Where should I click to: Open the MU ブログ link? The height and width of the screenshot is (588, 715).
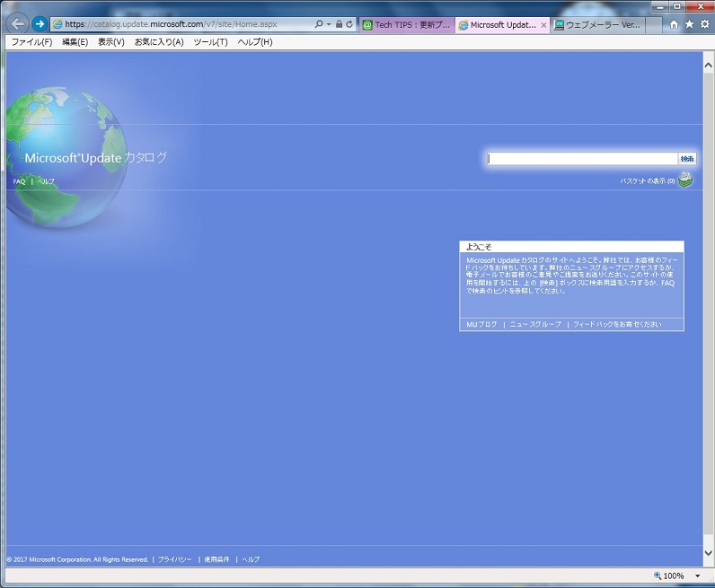[x=481, y=324]
